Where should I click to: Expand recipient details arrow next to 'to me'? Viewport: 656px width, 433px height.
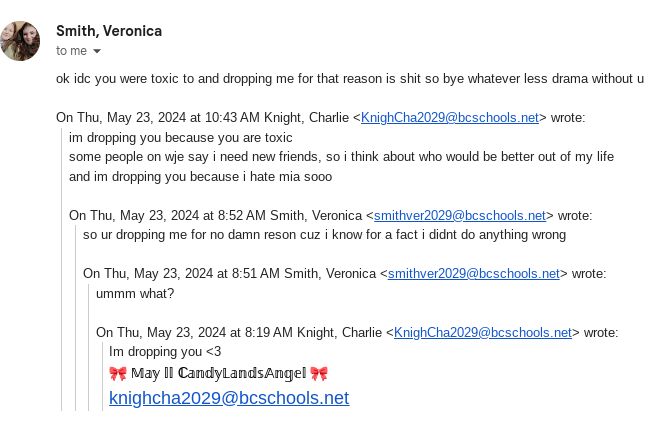point(97,51)
